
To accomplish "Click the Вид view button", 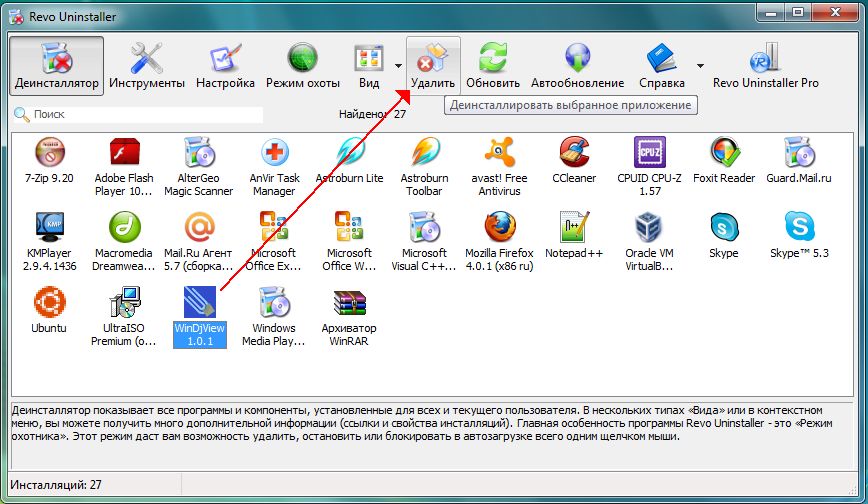I will [368, 66].
